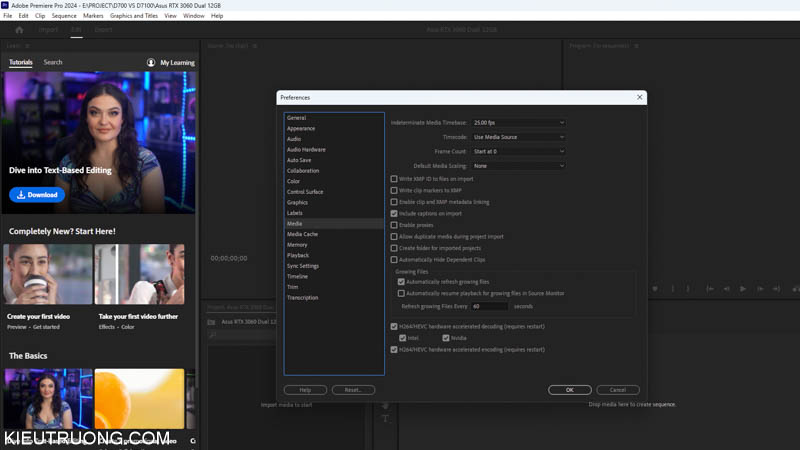The image size is (800, 450).
Task: Switch to the Search tab in Learn panel
Action: 53,62
